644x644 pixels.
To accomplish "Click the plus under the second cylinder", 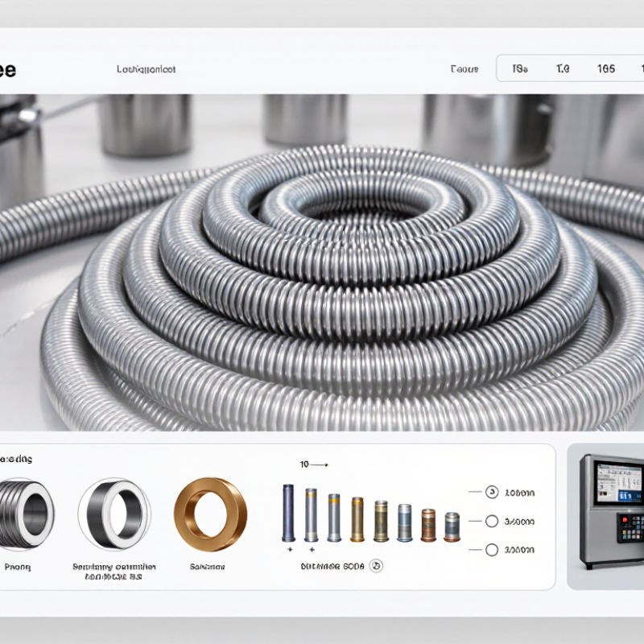I will point(312,550).
